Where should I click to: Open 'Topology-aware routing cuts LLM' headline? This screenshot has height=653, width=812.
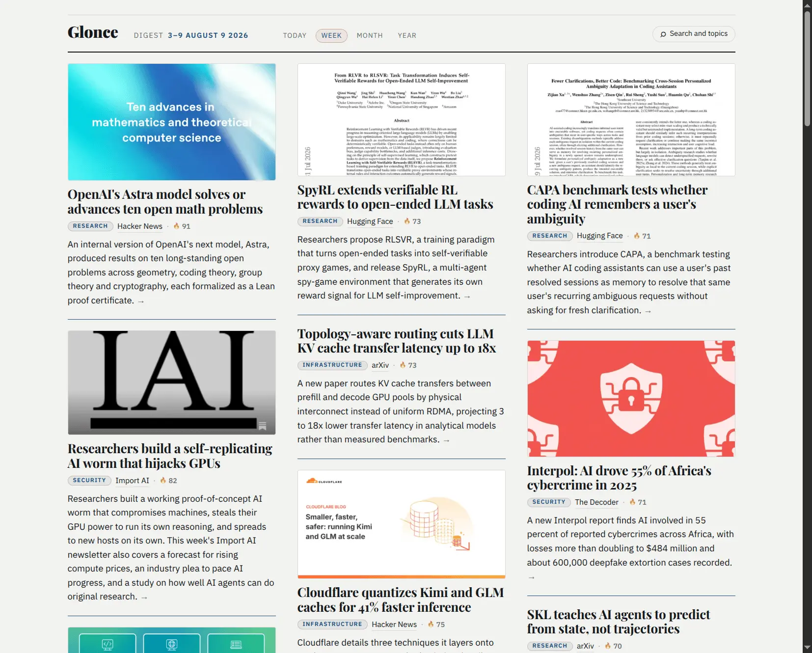coord(397,341)
